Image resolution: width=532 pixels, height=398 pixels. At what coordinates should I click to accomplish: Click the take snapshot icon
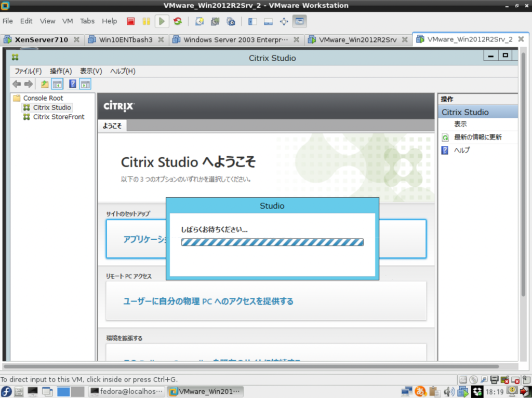[199, 21]
